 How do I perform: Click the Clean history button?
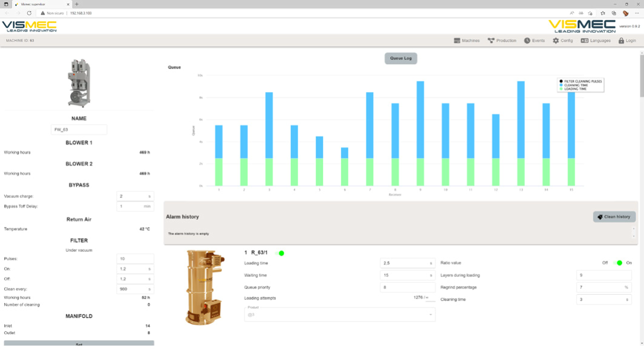[x=614, y=217]
